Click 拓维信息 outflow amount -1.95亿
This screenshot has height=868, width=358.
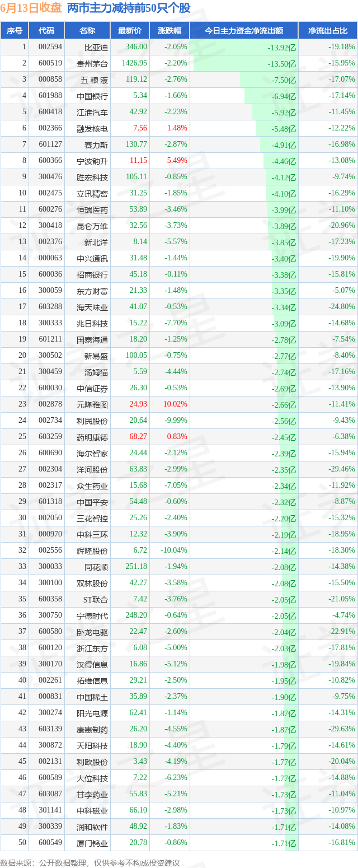283,681
